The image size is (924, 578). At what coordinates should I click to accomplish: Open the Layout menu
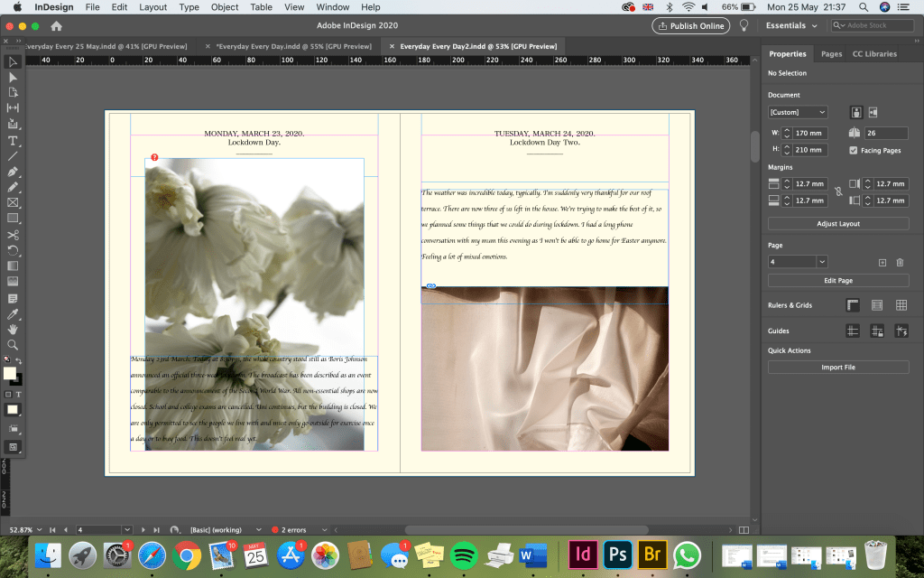pos(152,7)
